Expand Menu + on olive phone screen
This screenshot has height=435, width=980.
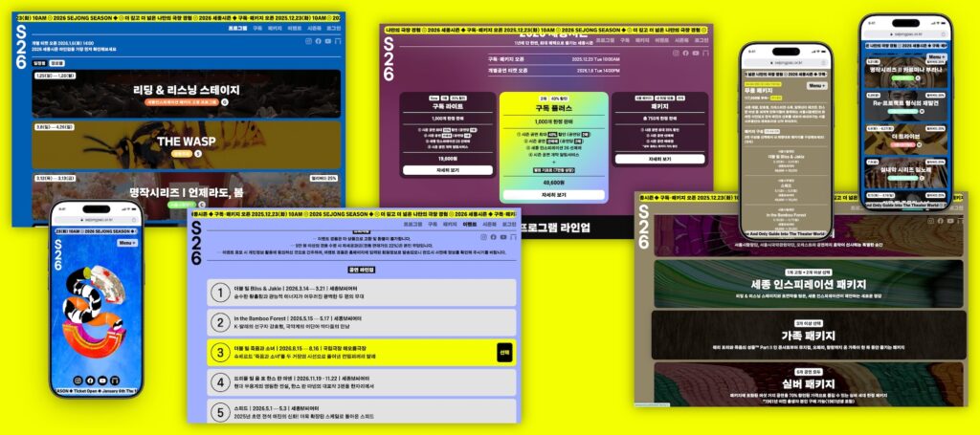click(816, 85)
